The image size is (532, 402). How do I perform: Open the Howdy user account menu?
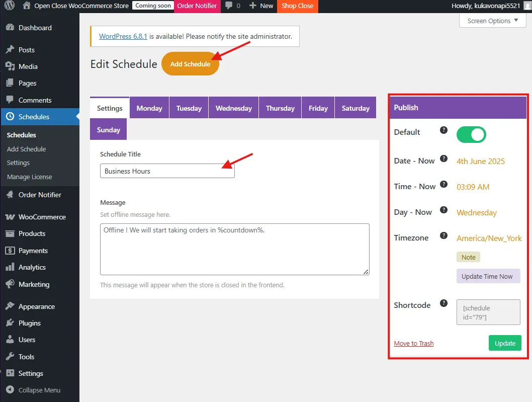coord(490,6)
